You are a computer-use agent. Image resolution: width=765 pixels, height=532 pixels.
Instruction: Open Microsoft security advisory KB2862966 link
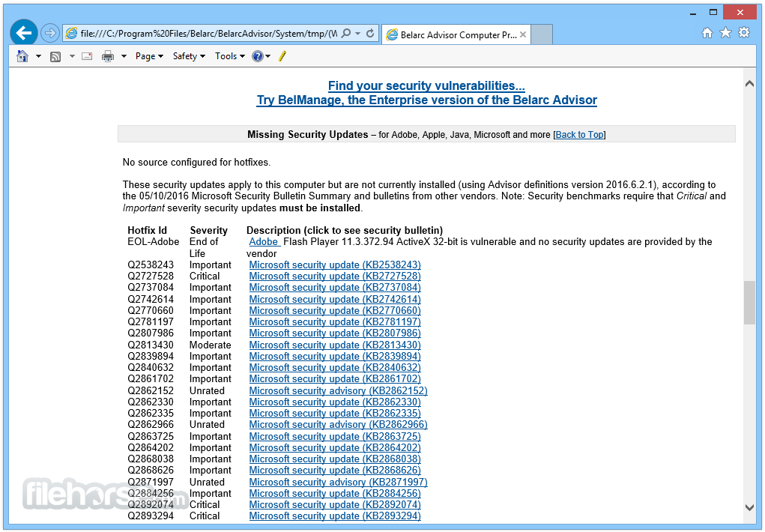338,424
